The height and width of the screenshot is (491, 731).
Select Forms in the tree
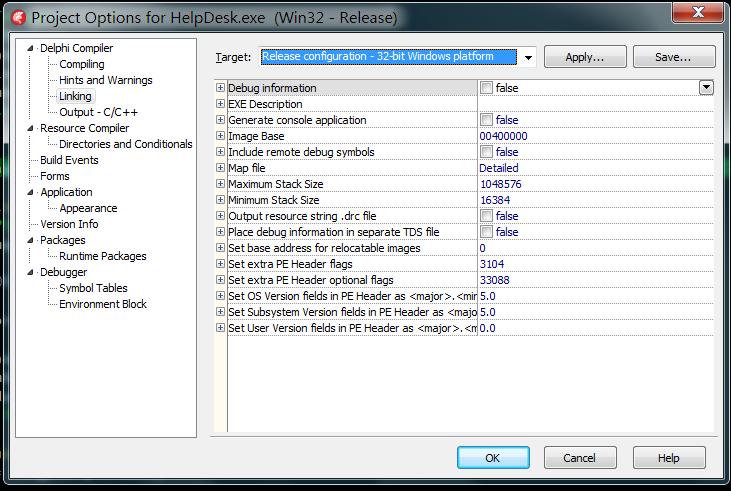(55, 176)
